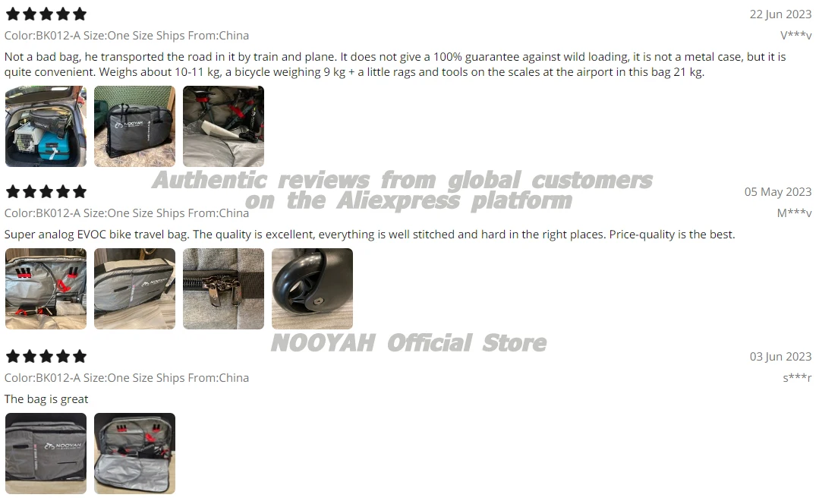Viewport: 819px width, 504px height.
Task: View the NOOYAH bag on carpet photo
Action: pyautogui.click(x=135, y=127)
